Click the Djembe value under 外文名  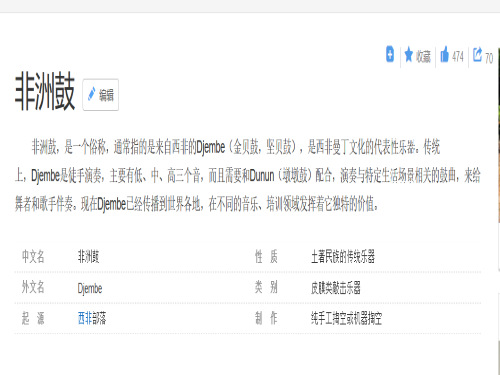(90, 288)
